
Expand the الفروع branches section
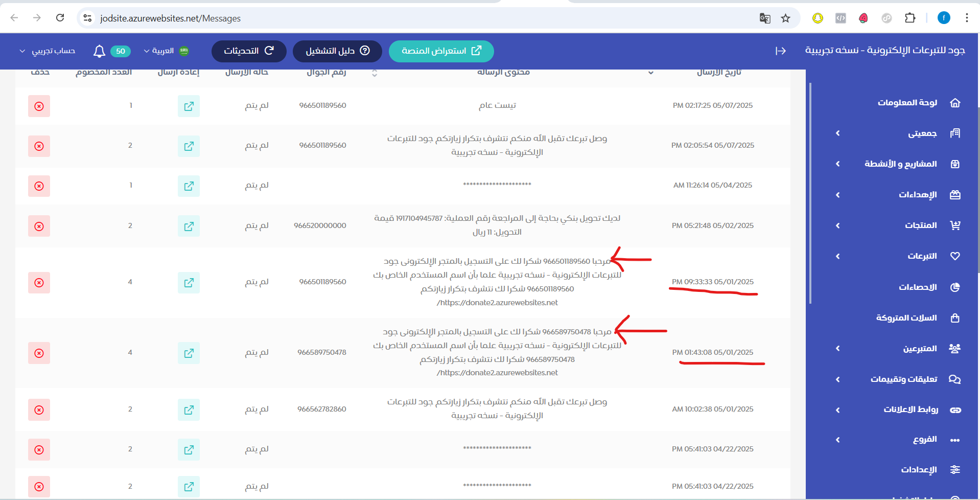(838, 439)
